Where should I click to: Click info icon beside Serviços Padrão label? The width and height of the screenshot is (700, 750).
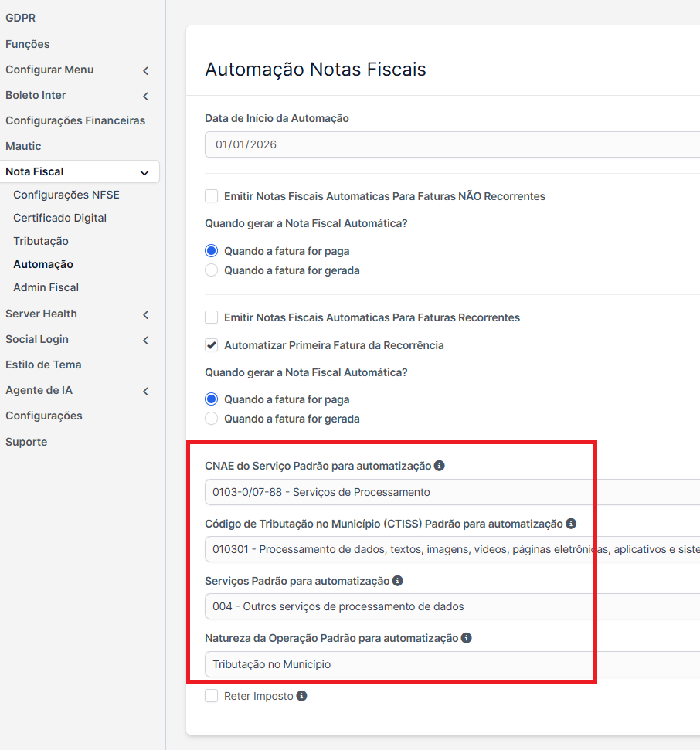click(397, 581)
